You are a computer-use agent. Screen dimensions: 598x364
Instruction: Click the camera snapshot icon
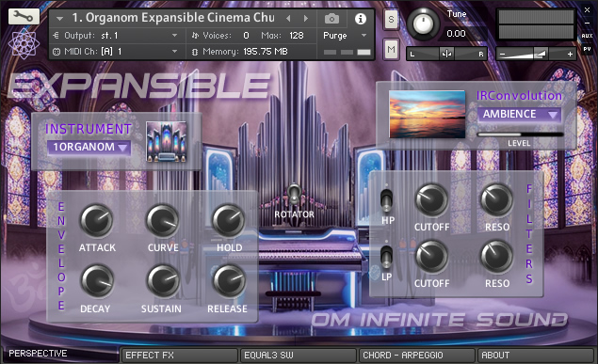(331, 18)
